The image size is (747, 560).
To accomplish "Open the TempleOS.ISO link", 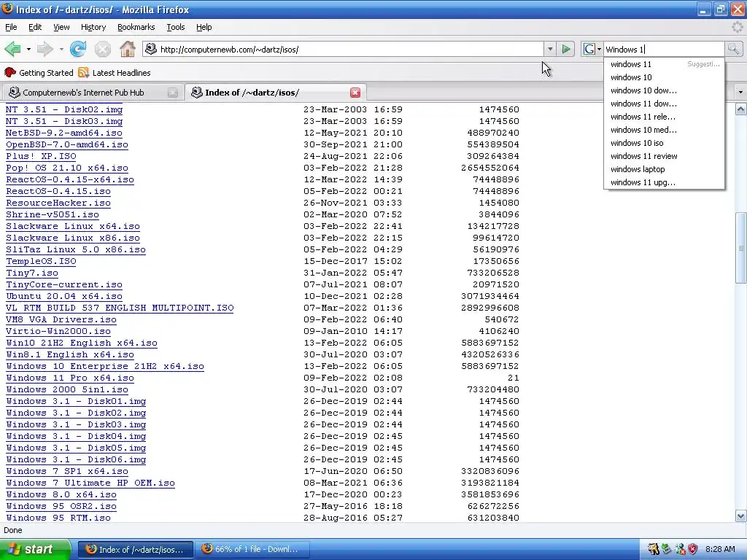I will tap(41, 262).
